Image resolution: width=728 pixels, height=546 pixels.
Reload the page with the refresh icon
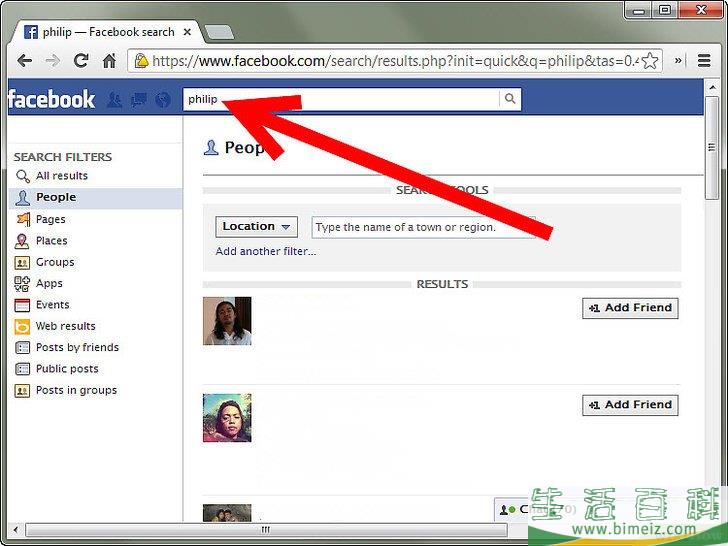tap(81, 60)
